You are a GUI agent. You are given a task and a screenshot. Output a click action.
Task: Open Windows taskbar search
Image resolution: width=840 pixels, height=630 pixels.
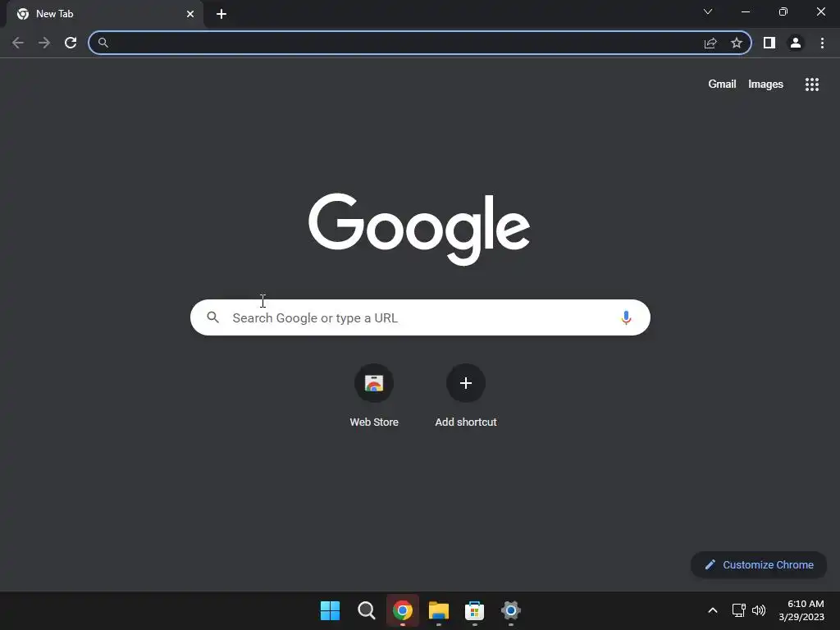tap(367, 610)
